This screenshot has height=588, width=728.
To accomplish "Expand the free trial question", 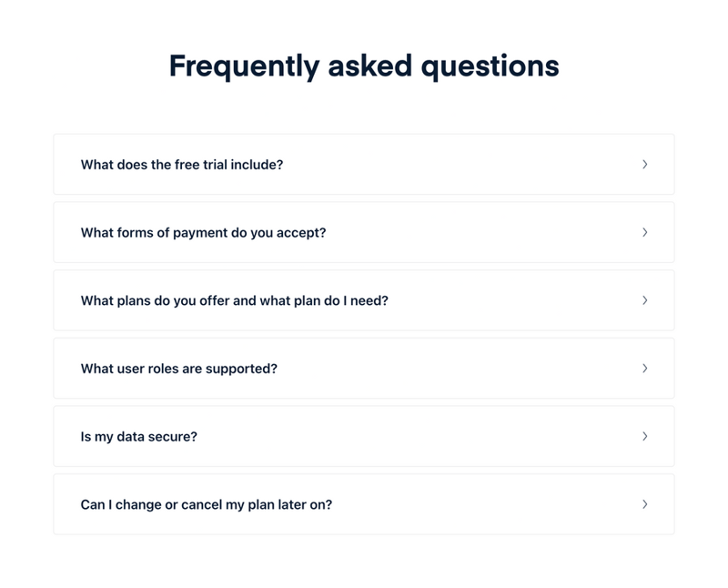I will tap(364, 164).
